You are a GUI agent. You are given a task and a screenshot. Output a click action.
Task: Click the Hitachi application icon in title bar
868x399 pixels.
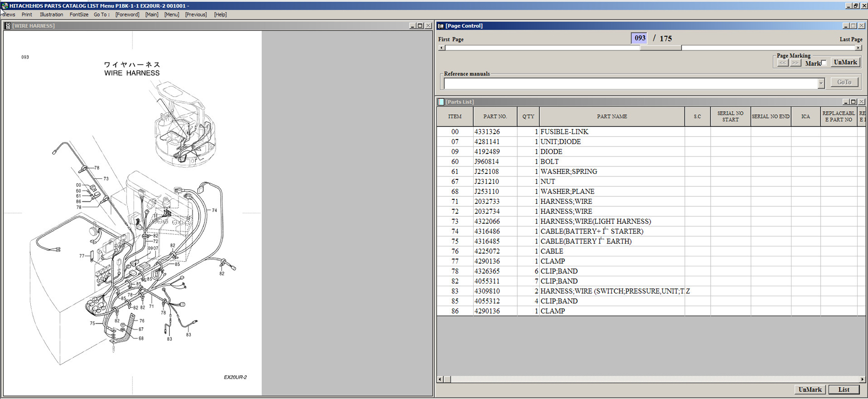4,6
